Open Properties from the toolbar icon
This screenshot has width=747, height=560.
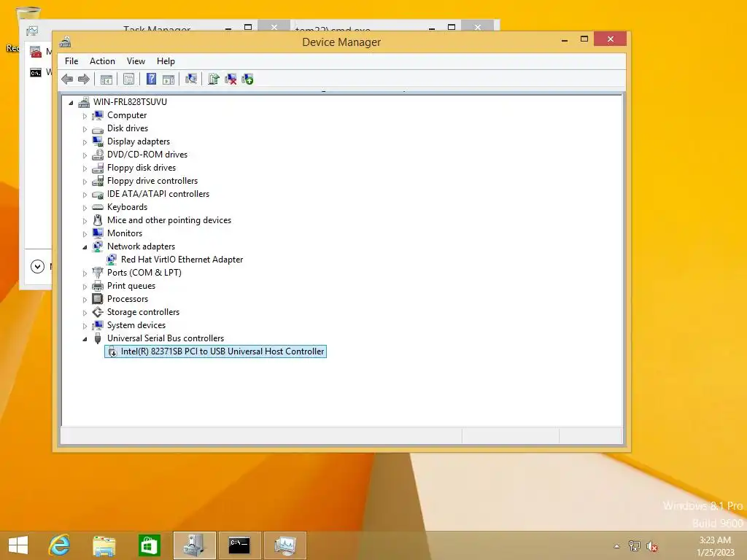(128, 79)
